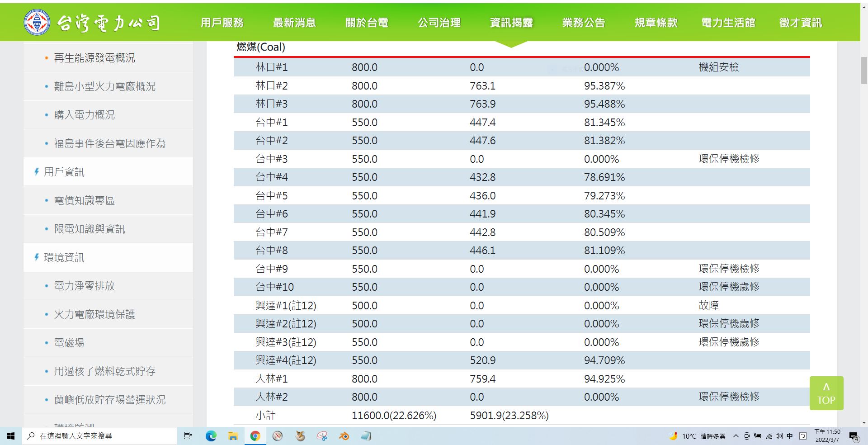Open the 用戶服務 menu
Screen dimensions: 868x445
click(222, 23)
